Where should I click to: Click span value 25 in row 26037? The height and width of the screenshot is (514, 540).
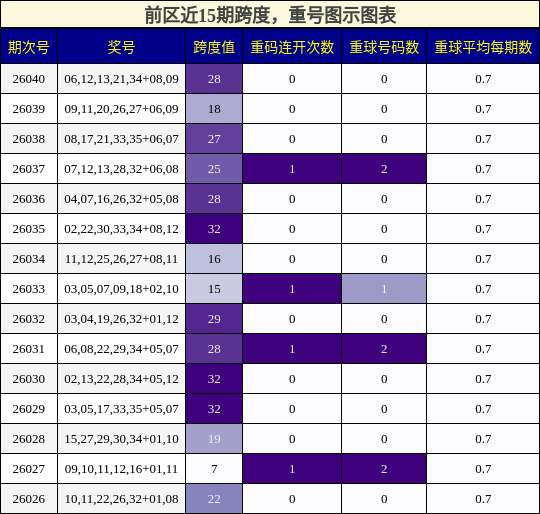pyautogui.click(x=214, y=169)
